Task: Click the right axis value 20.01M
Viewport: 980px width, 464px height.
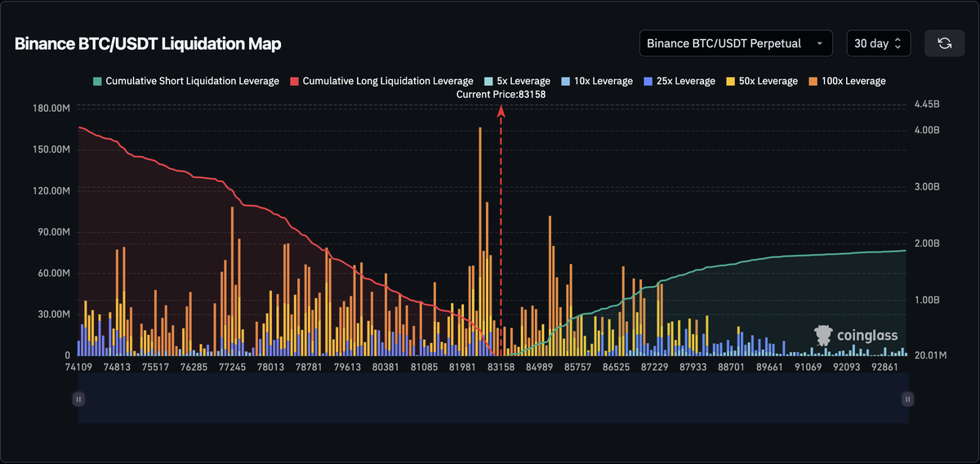Action: coord(931,355)
